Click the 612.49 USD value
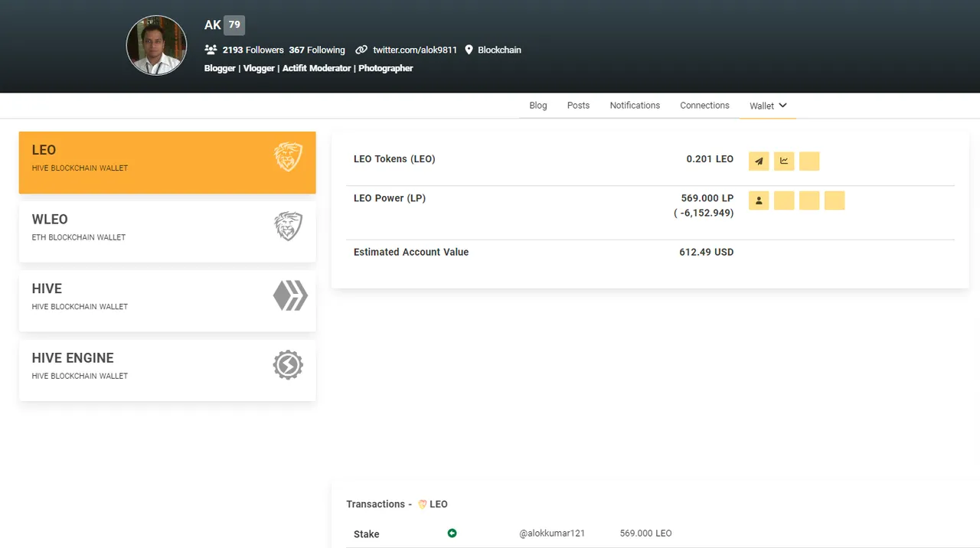 [x=707, y=252]
